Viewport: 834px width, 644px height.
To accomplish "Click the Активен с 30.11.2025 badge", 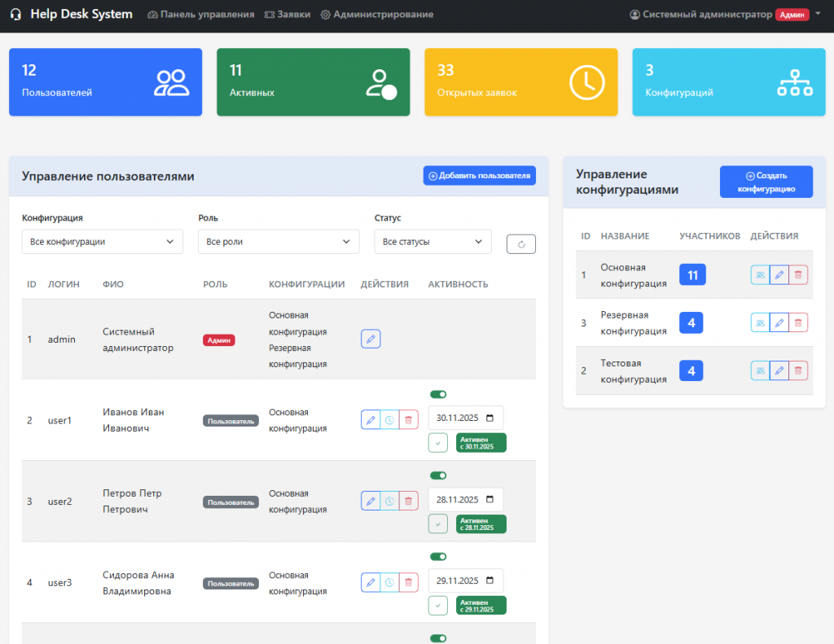I will click(x=481, y=443).
